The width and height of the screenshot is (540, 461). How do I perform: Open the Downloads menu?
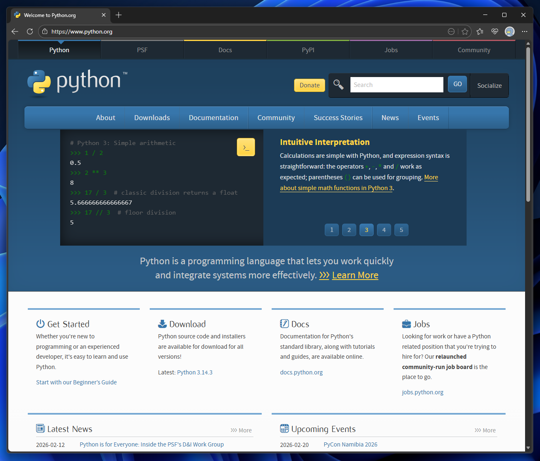coord(152,118)
